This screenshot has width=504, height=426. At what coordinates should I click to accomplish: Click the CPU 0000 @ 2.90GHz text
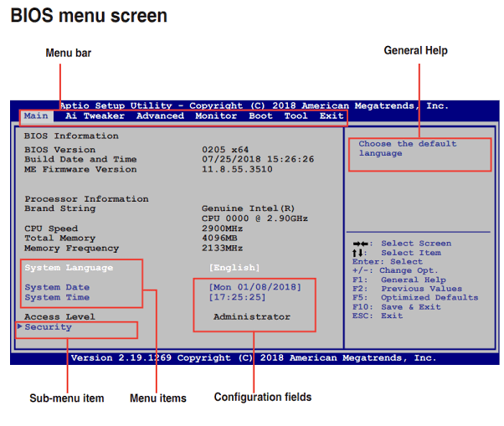point(255,218)
